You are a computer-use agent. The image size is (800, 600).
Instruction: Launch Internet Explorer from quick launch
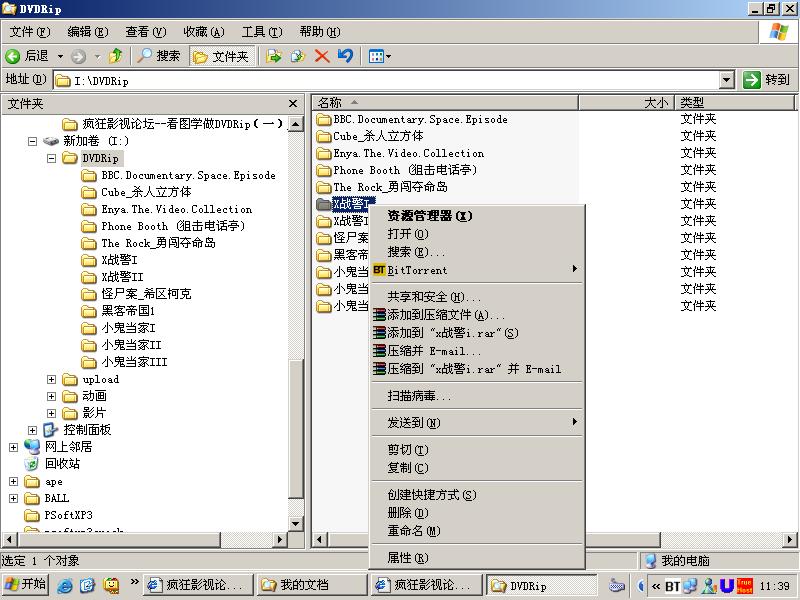64,585
